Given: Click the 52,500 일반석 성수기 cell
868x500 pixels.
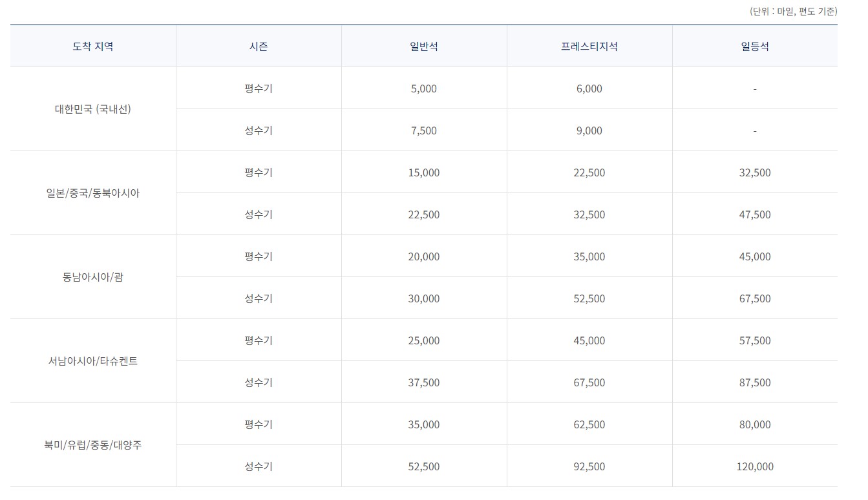Looking at the screenshot, I should (x=424, y=466).
